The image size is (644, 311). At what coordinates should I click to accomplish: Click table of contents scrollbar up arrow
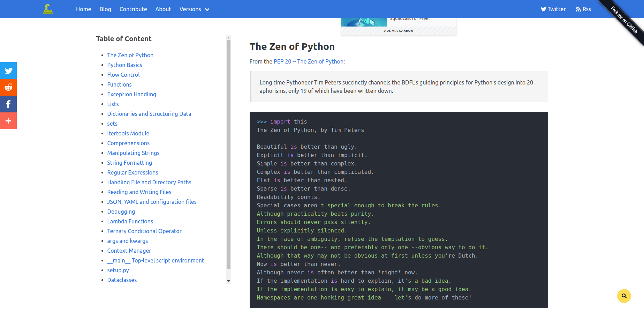click(x=228, y=37)
